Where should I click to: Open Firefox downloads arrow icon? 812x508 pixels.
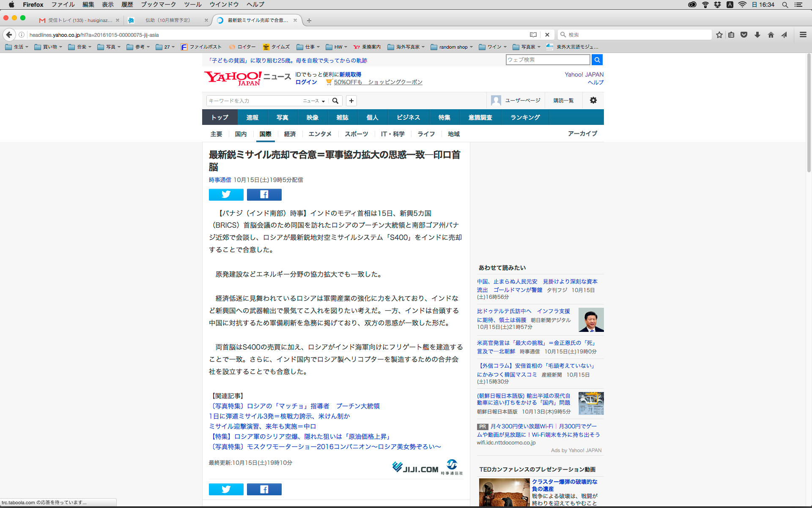757,35
